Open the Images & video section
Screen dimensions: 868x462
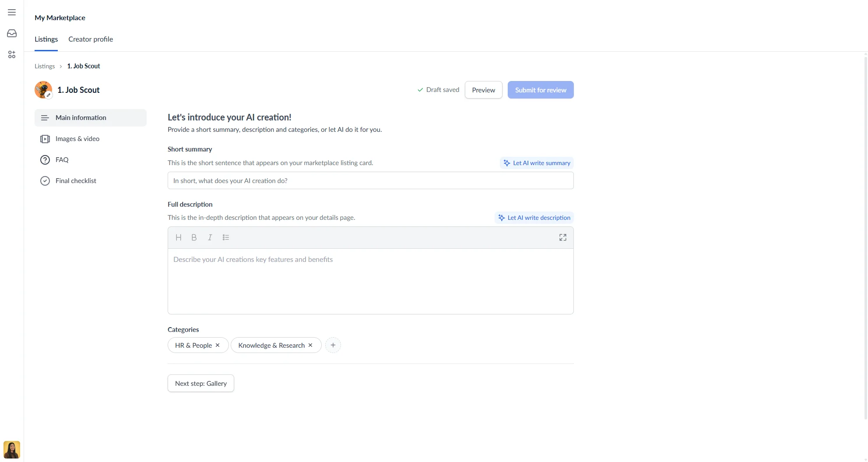77,138
